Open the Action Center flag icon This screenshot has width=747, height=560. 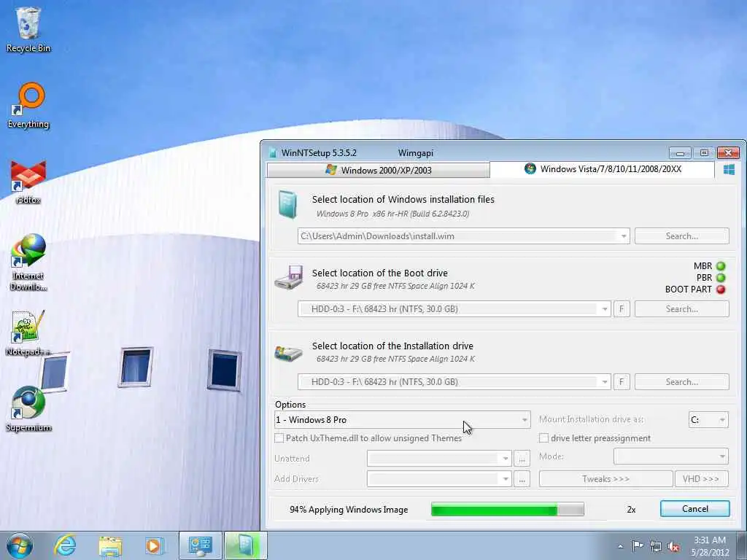pyautogui.click(x=638, y=545)
